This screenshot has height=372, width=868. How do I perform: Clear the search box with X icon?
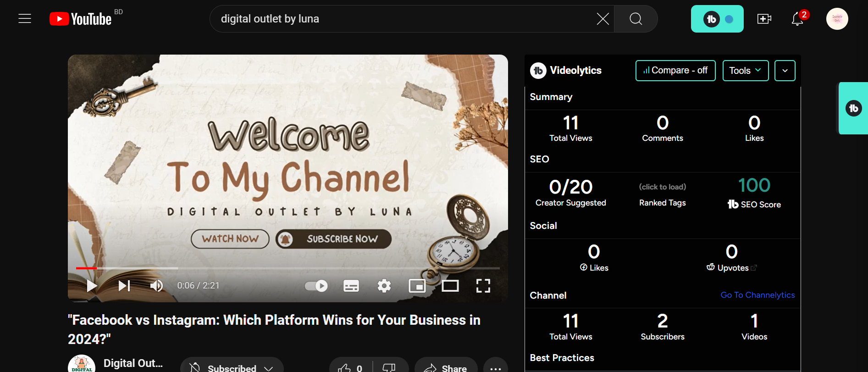tap(603, 19)
